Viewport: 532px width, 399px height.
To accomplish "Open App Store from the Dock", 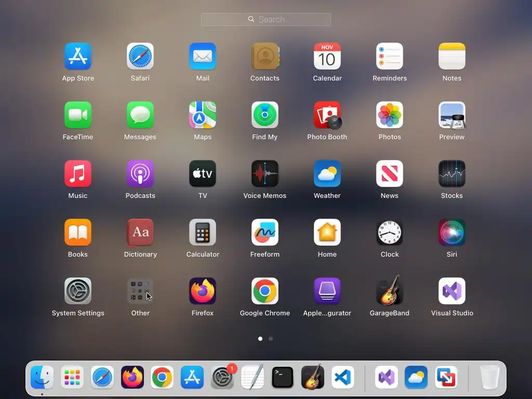I will click(192, 377).
